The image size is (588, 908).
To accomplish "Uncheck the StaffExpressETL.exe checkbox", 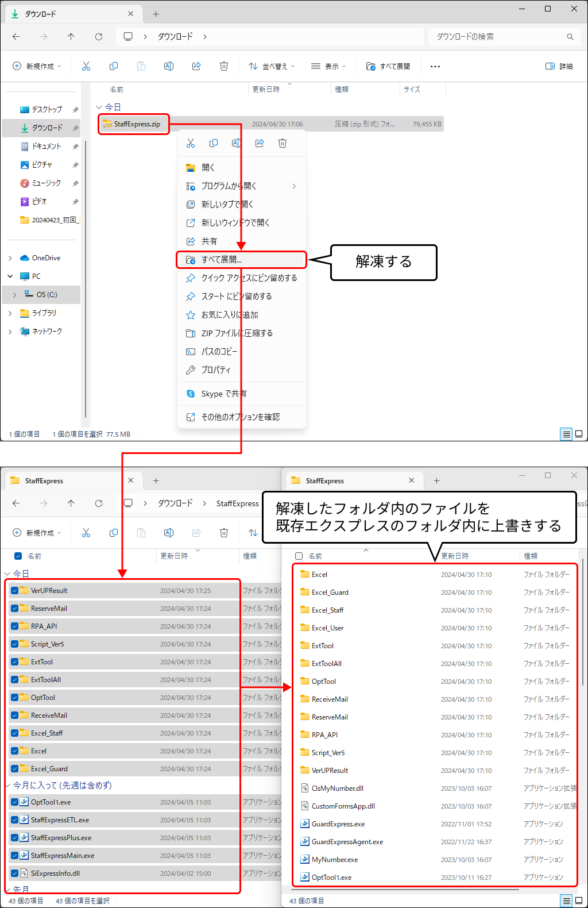I will coord(14,820).
